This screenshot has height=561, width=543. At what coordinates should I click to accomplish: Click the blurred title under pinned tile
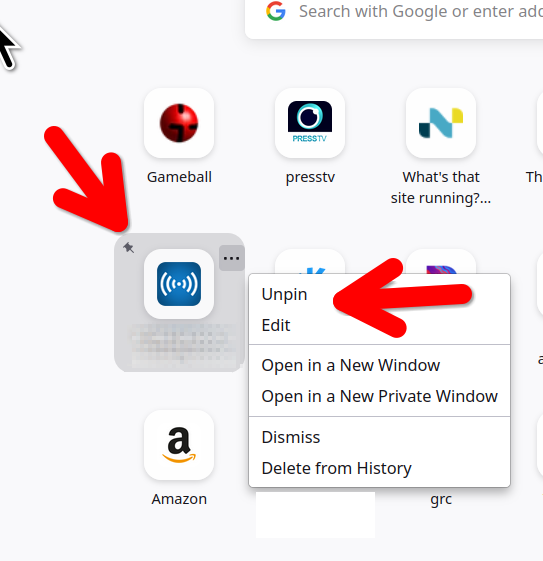pyautogui.click(x=181, y=346)
